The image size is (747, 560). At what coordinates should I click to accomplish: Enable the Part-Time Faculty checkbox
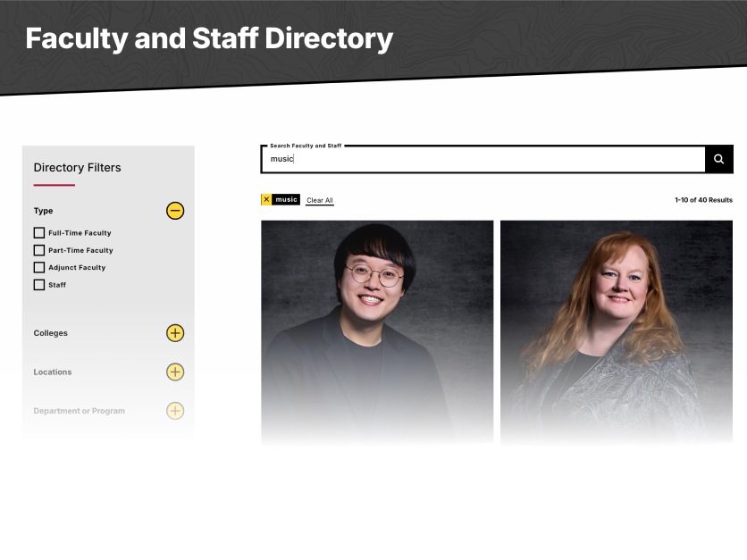tap(39, 250)
